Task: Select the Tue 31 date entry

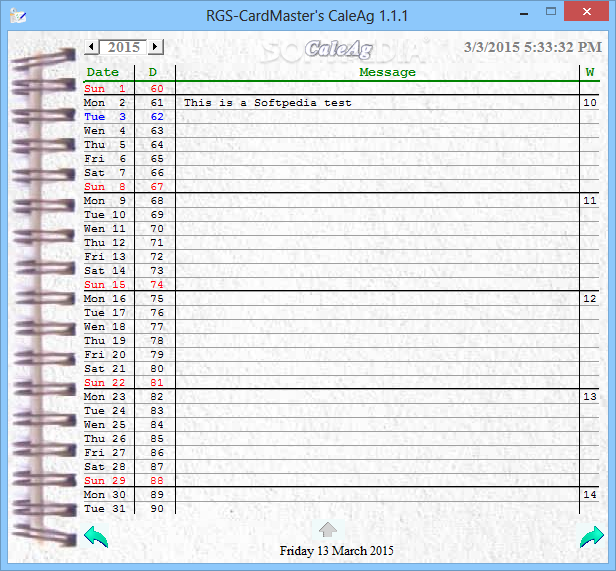Action: pyautogui.click(x=104, y=509)
